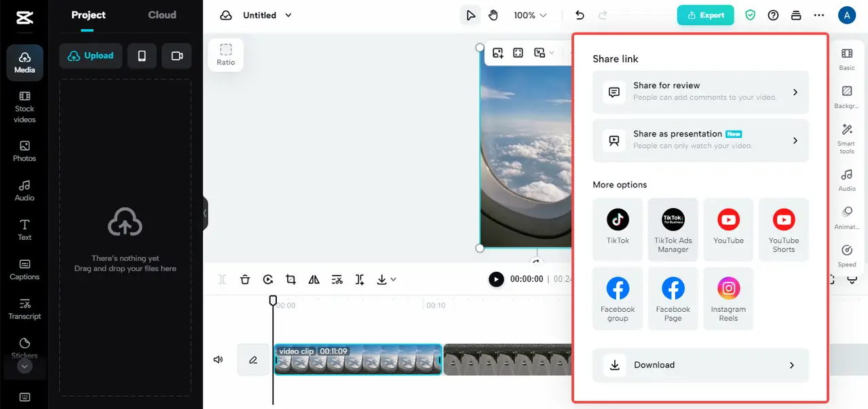868x409 pixels.
Task: Open the Ratio settings
Action: point(226,54)
